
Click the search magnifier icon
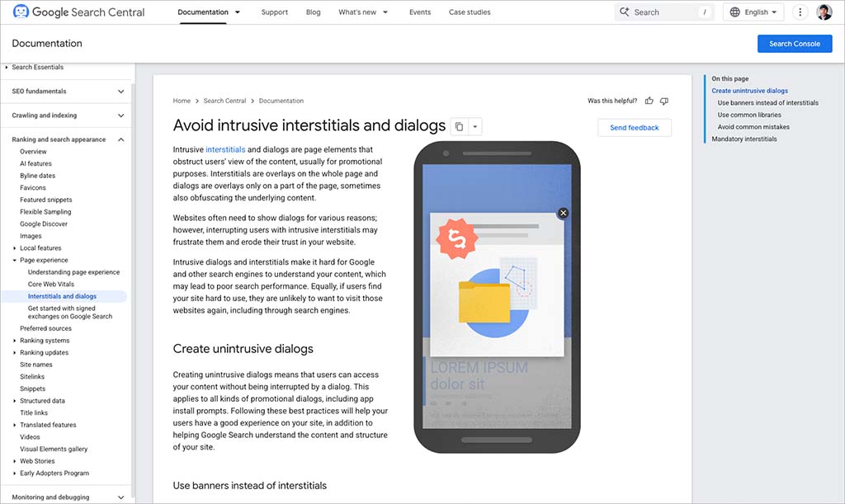624,12
